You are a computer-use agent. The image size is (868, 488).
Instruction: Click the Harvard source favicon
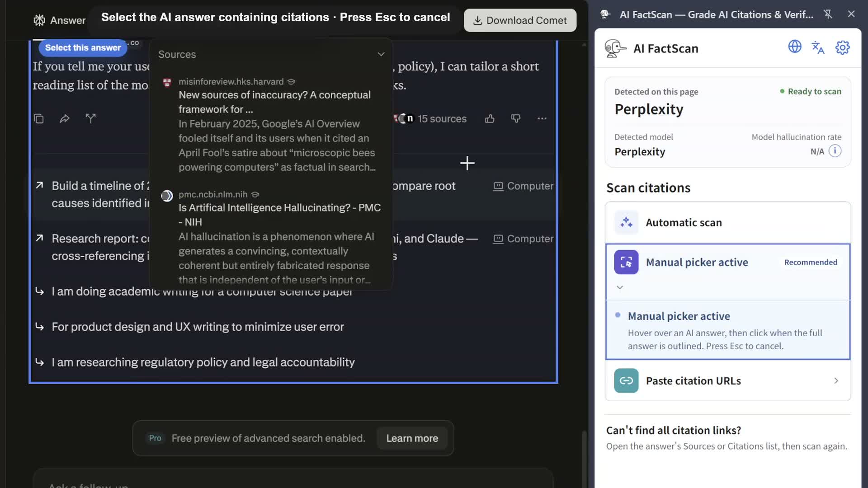point(167,82)
